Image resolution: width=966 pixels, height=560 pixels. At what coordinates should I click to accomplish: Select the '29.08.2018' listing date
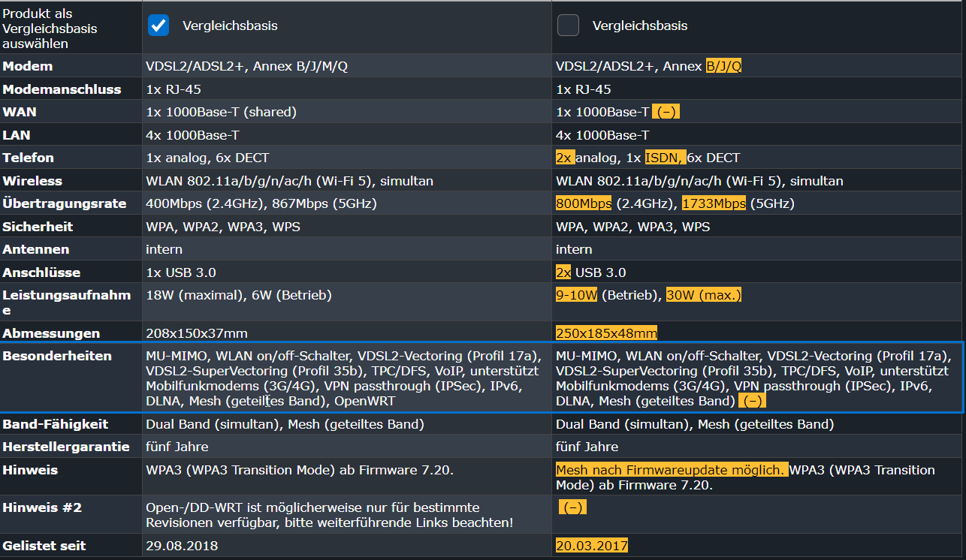coord(182,546)
